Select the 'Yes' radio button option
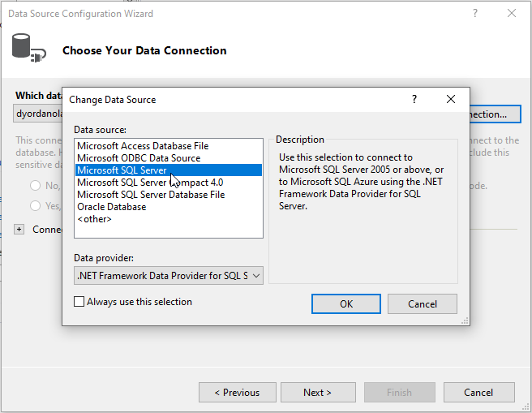This screenshot has height=413, width=532. click(x=36, y=206)
